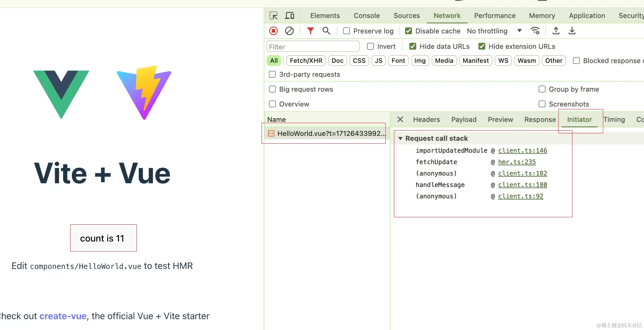The image size is (644, 330).
Task: Click the Vite lightning logo
Action: (144, 92)
